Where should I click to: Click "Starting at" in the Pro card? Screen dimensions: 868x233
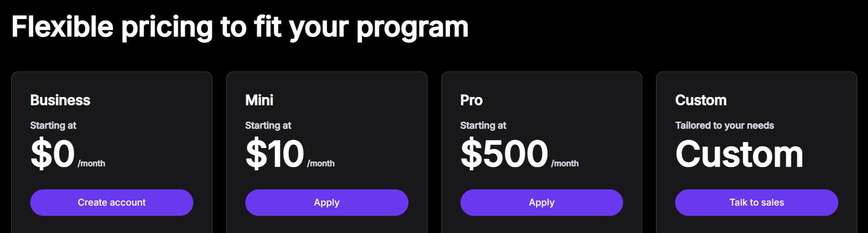[x=483, y=125]
